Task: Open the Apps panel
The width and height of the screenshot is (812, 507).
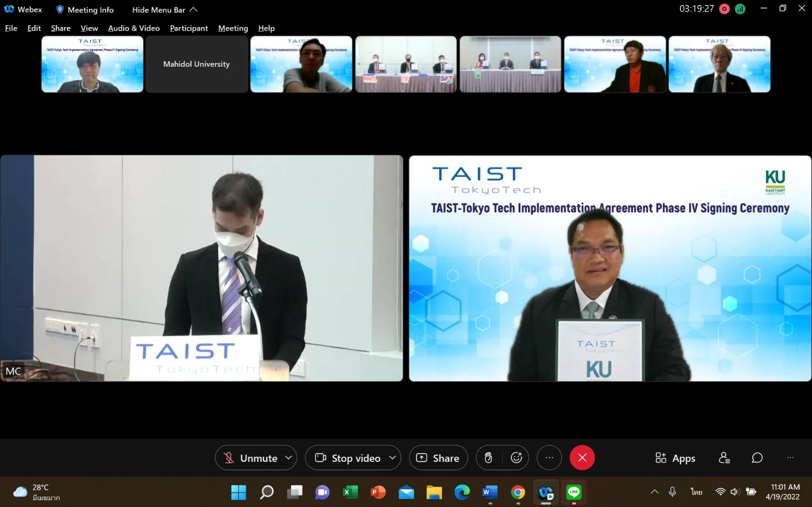Action: pos(674,457)
